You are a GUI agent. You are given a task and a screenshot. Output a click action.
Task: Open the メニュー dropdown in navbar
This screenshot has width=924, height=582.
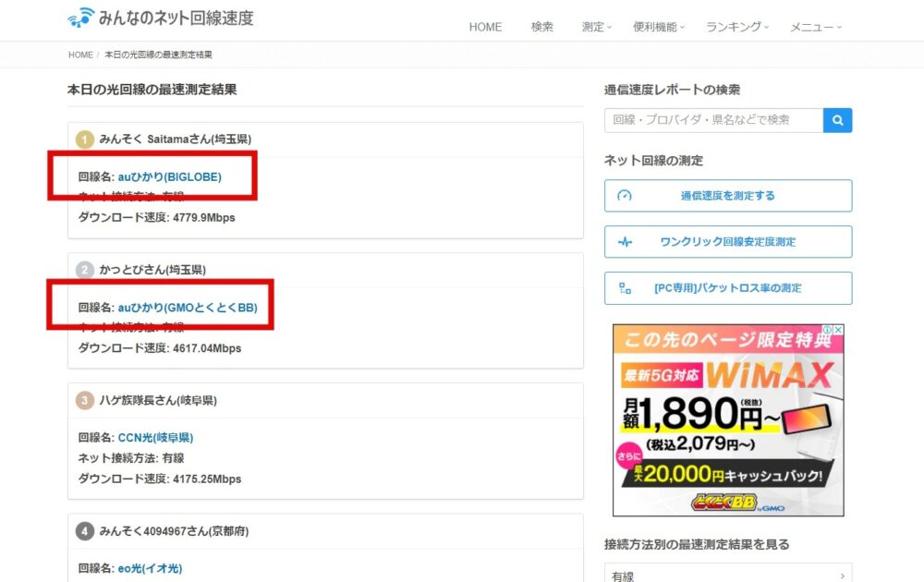(x=816, y=27)
